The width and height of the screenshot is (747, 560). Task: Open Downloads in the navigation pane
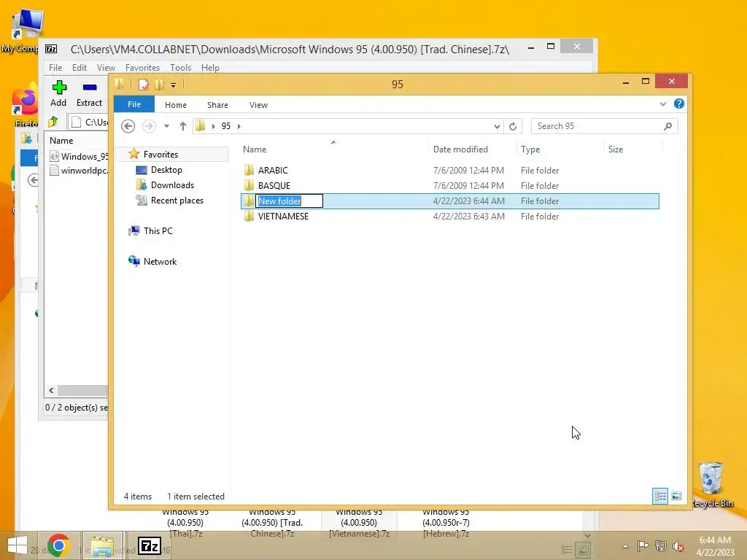172,185
